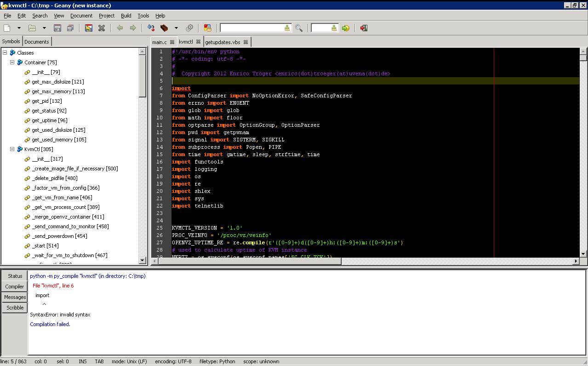Close the getupdates.vbs tab

click(245, 42)
